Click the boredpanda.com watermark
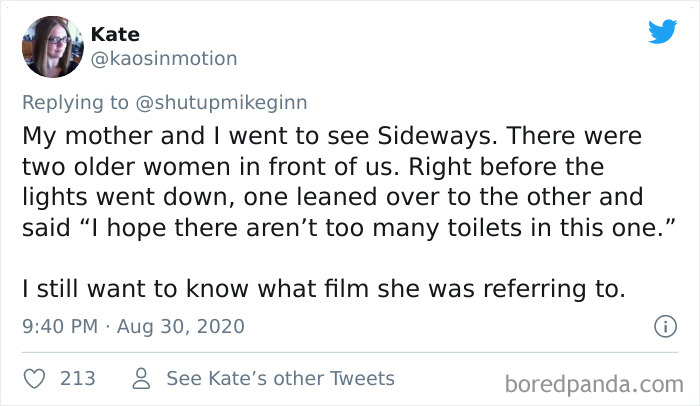The height and width of the screenshot is (406, 700). [x=596, y=383]
